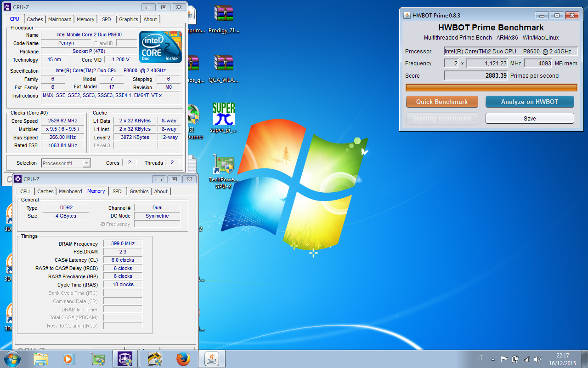Open the network signal tray icon
The width and height of the screenshot is (588, 368).
[526, 359]
